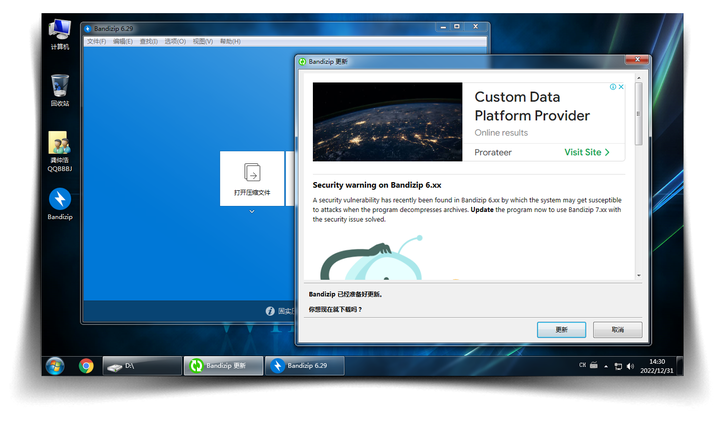This screenshot has width=720, height=427.
Task: Open the 计算机 desktop icon
Action: click(60, 34)
